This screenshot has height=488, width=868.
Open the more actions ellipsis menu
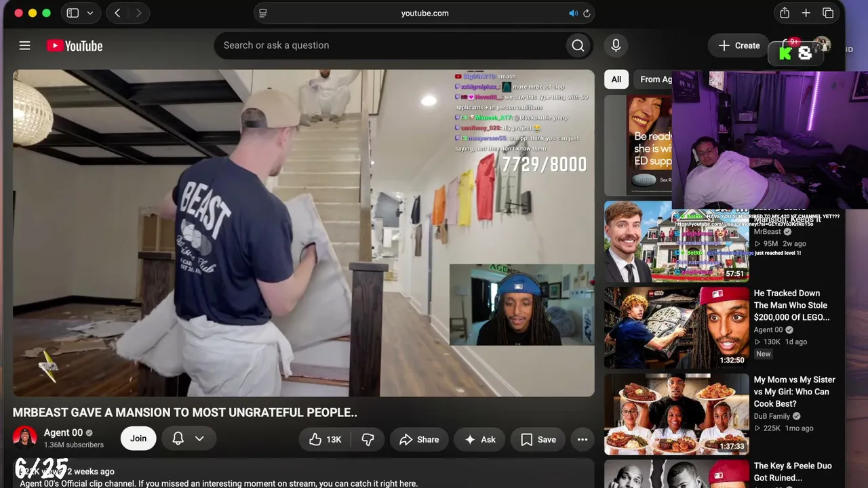[583, 439]
